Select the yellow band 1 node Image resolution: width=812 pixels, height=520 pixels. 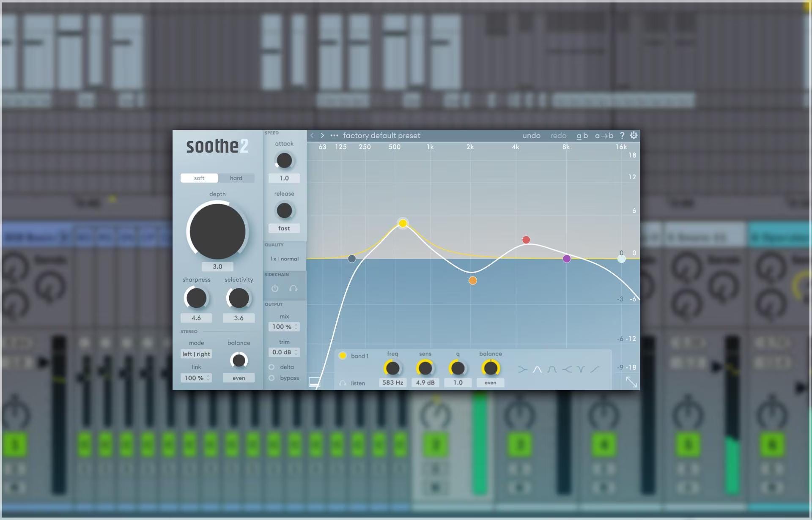pyautogui.click(x=403, y=223)
